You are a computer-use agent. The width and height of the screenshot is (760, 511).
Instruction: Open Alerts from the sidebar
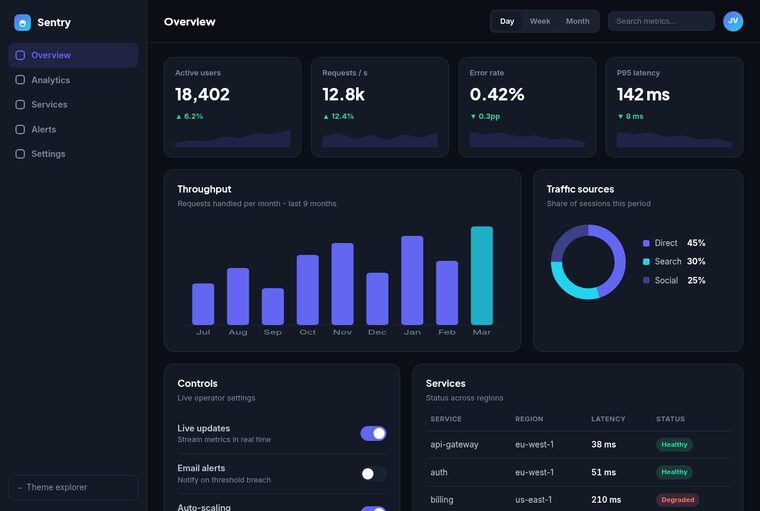pyautogui.click(x=73, y=129)
